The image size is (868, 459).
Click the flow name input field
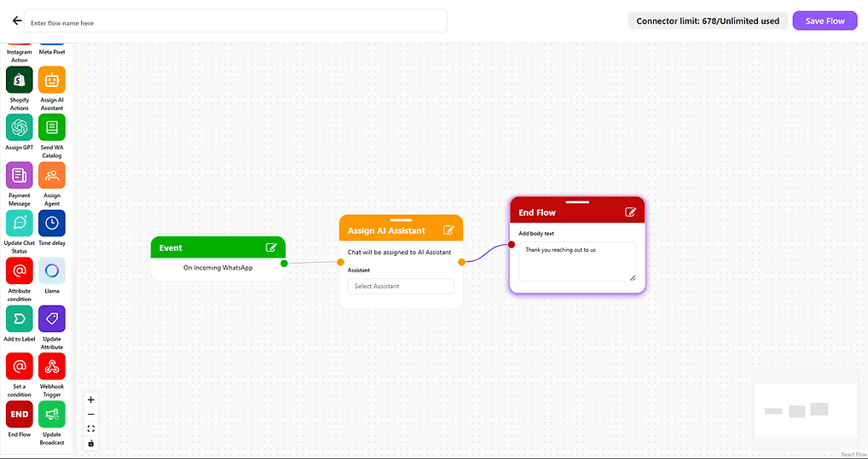pos(236,23)
